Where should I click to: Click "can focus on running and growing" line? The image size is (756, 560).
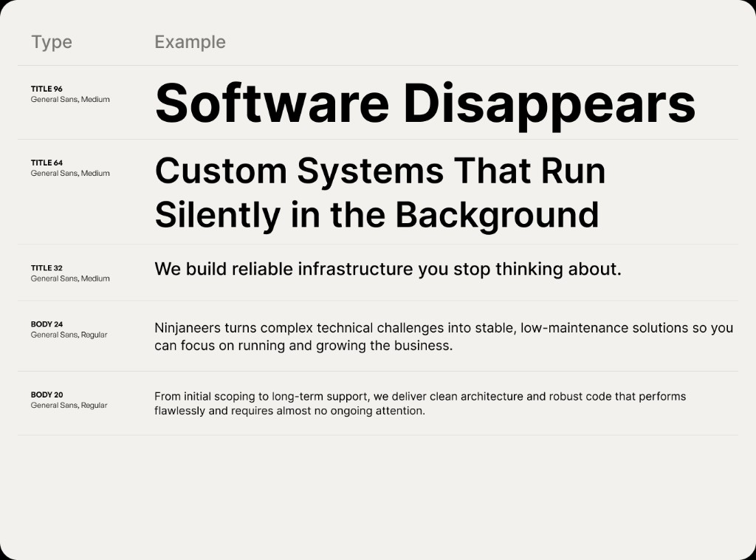[303, 346]
